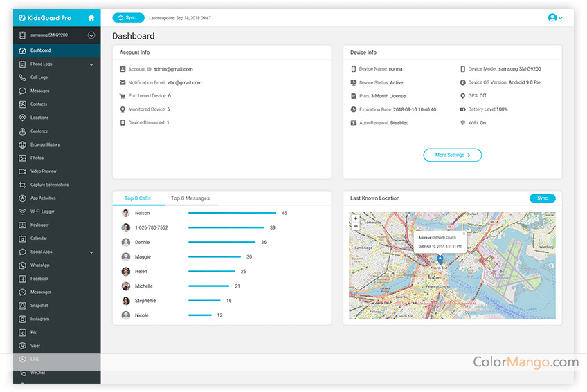Click the Purchased Device 6 text

point(150,96)
